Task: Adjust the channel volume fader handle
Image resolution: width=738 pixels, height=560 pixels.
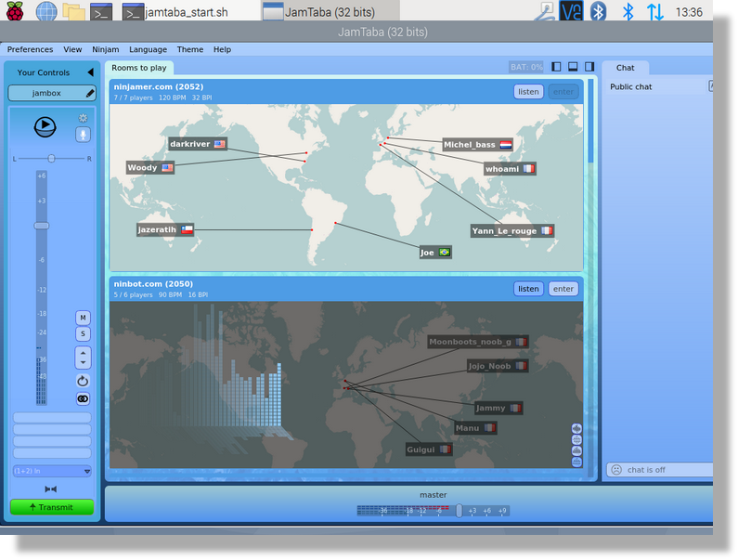Action: tap(42, 226)
